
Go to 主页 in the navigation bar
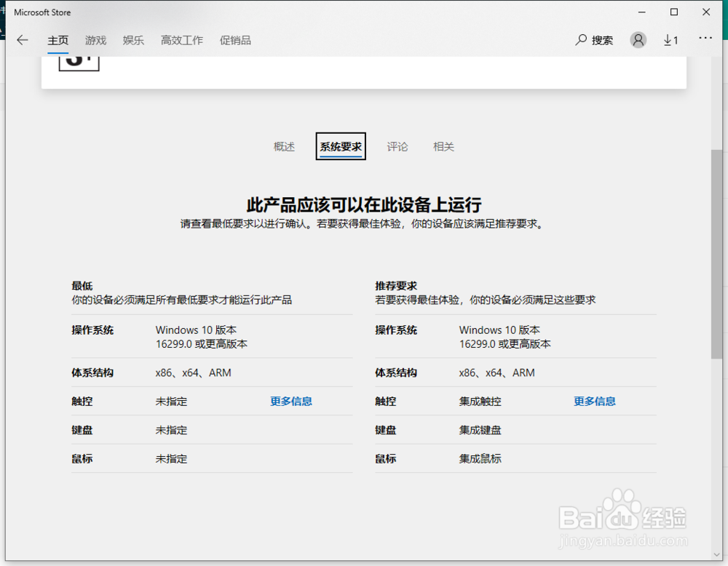tap(58, 40)
